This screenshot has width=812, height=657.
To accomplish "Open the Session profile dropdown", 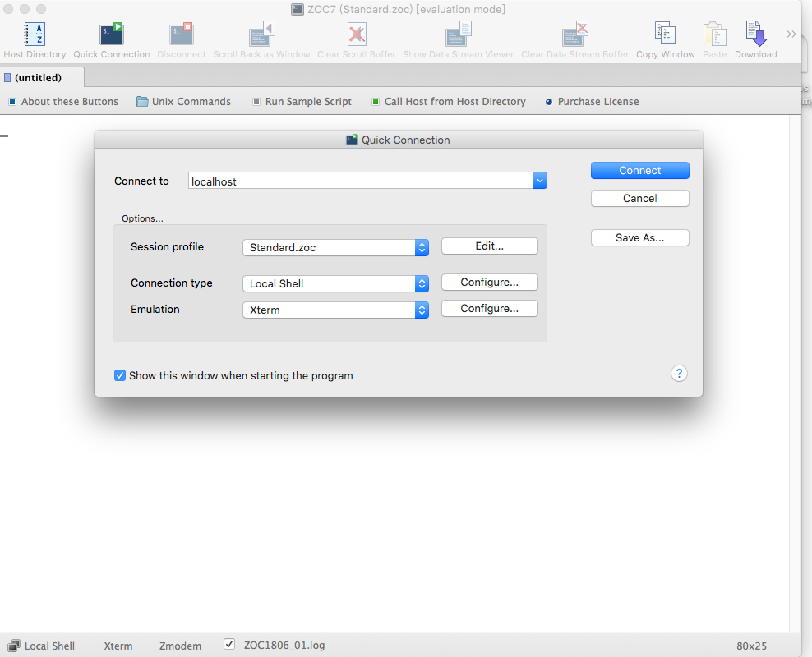I will click(x=335, y=247).
